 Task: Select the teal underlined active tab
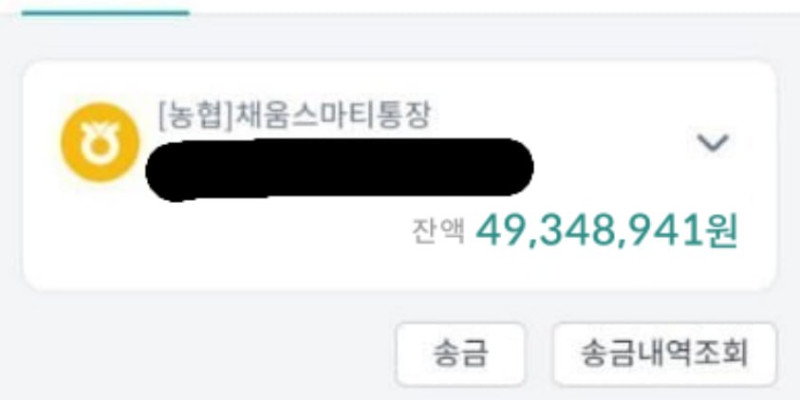106,13
